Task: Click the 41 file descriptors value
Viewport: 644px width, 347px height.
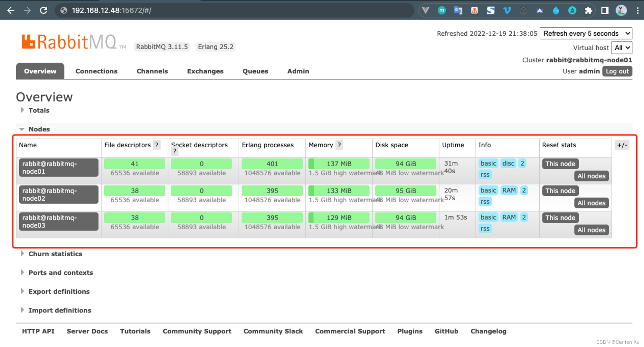Action: tap(135, 164)
